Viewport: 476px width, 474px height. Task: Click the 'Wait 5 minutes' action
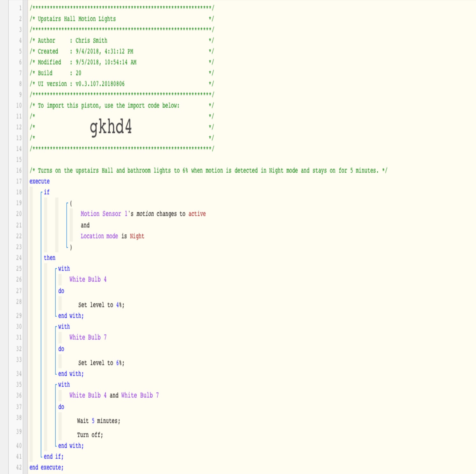tap(98, 421)
